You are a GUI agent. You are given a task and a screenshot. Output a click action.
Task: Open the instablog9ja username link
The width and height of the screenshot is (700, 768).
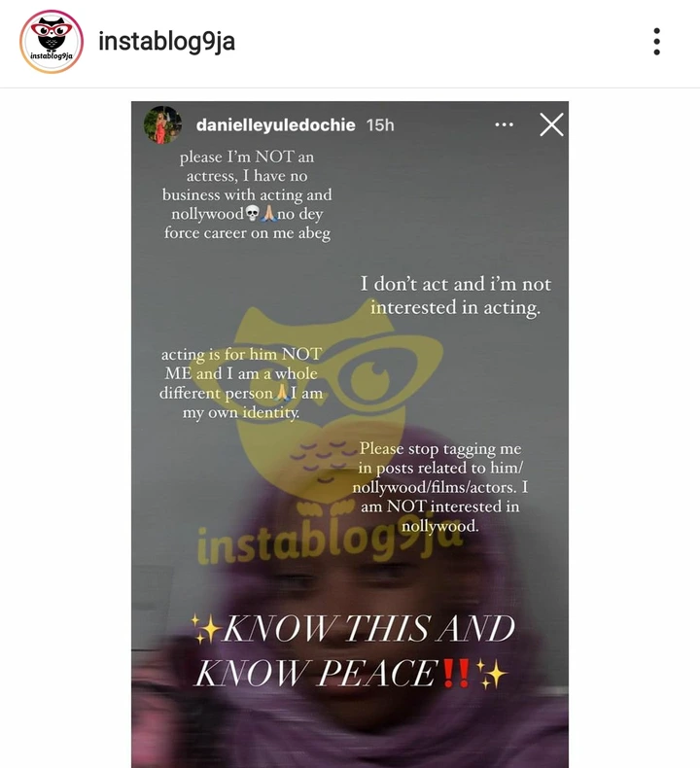pos(166,42)
